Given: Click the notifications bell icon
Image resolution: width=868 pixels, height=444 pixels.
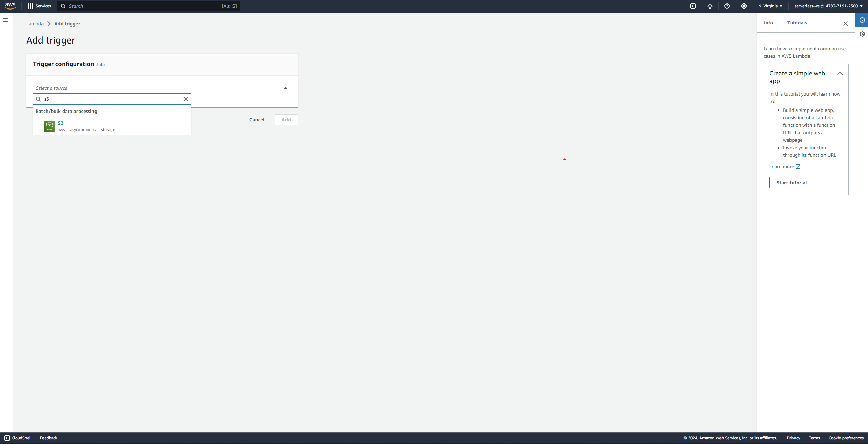Looking at the screenshot, I should (x=710, y=6).
